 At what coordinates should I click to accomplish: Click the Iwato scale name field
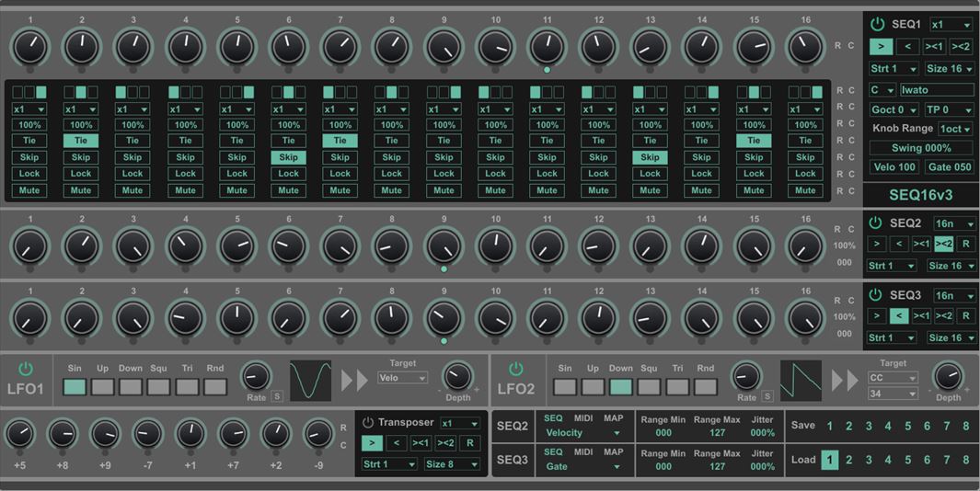[936, 90]
